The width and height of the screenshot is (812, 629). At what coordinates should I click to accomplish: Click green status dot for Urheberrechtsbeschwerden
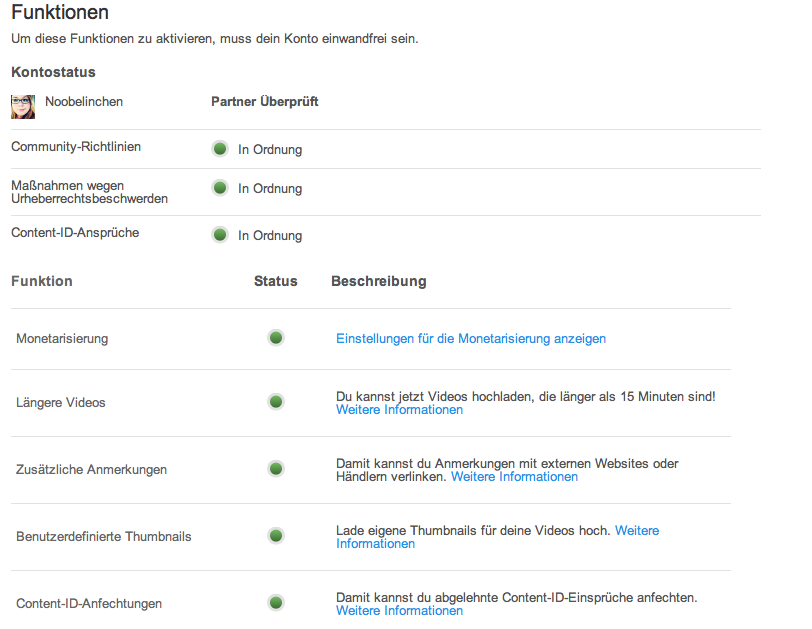(220, 187)
